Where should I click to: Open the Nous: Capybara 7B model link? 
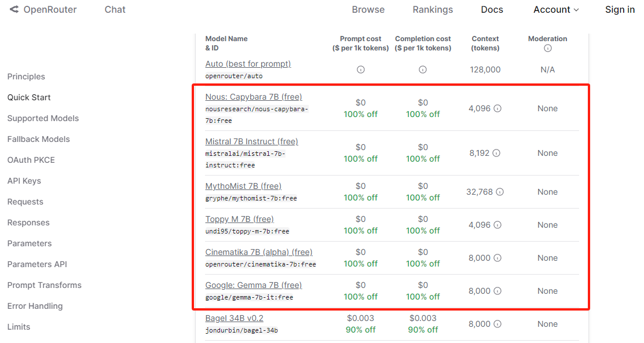pyautogui.click(x=254, y=97)
